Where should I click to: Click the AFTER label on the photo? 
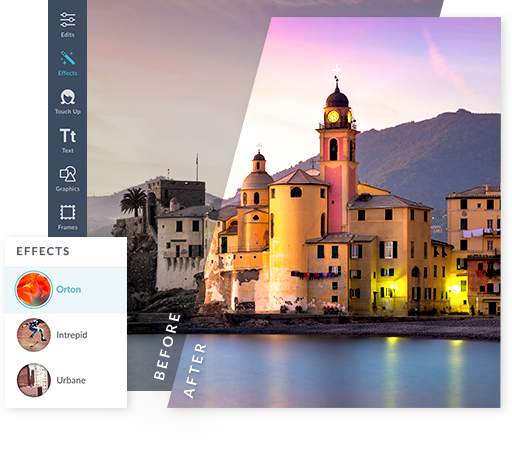pos(195,371)
